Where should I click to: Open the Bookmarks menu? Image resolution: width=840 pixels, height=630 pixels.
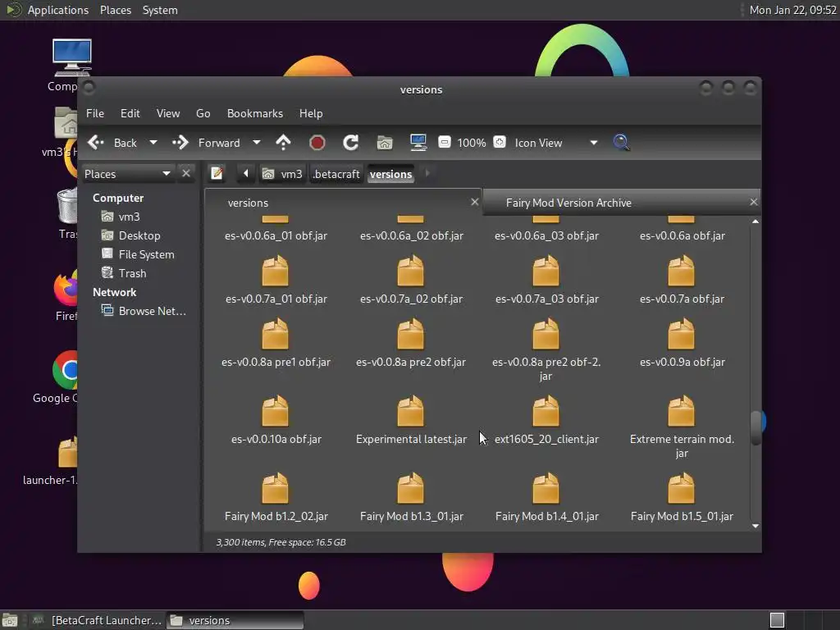point(255,113)
